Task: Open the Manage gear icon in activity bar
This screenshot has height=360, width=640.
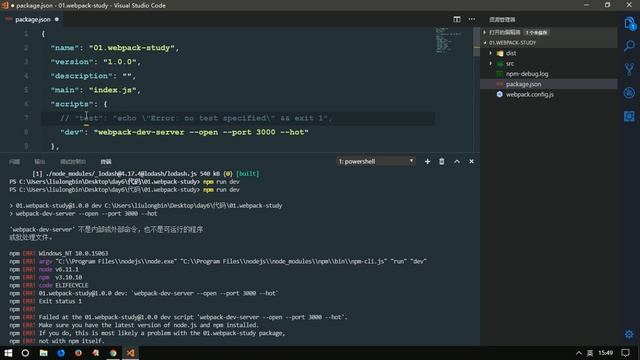Action: (629, 334)
